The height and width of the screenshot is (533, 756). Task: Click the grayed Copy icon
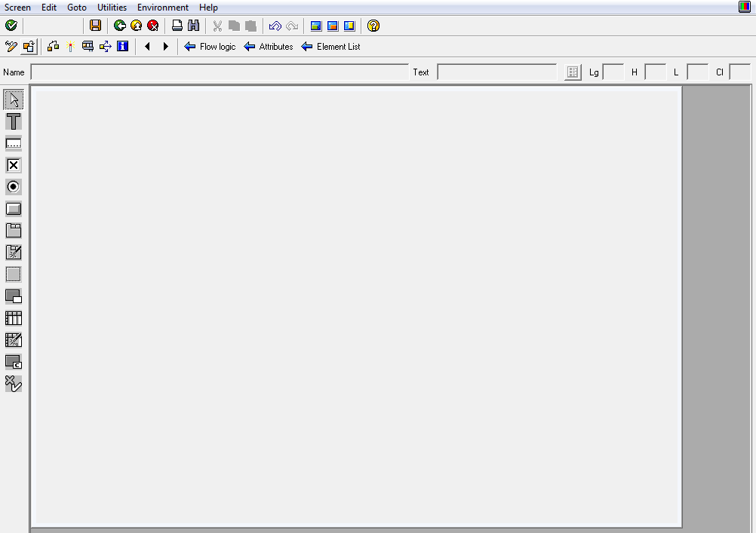tap(235, 26)
